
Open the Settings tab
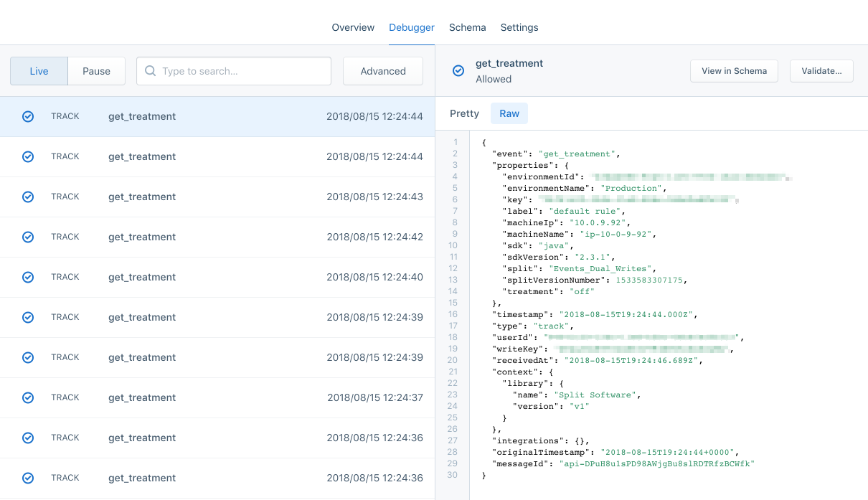click(519, 27)
